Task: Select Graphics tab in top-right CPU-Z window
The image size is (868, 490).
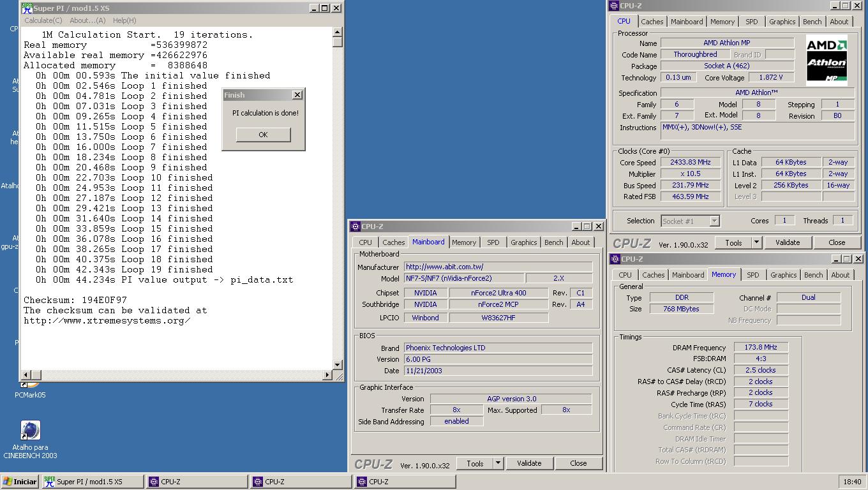Action: point(782,22)
